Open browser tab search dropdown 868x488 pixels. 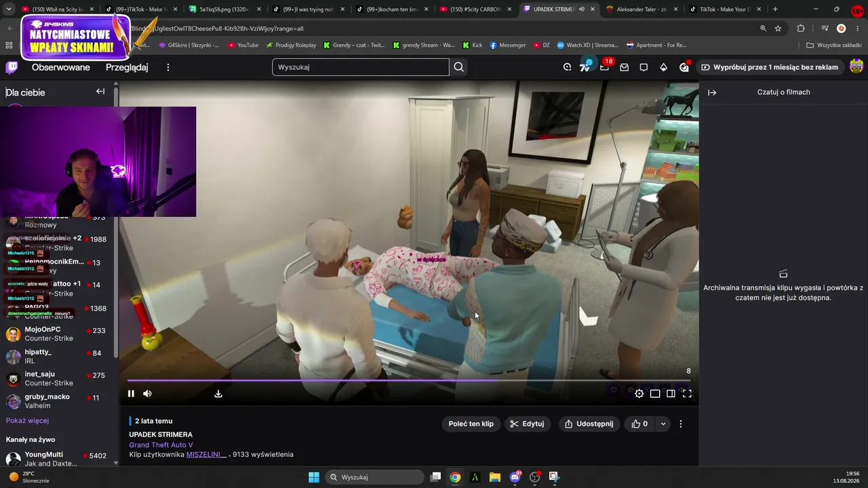tap(9, 9)
